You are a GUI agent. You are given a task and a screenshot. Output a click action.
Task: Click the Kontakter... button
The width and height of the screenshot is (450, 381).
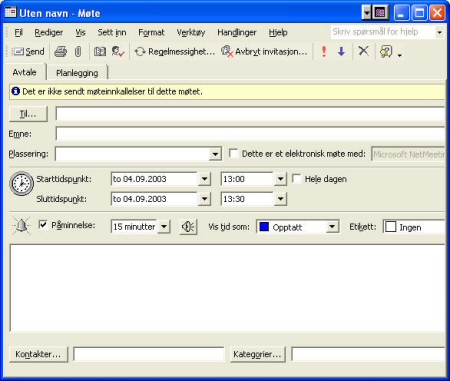tap(38, 354)
